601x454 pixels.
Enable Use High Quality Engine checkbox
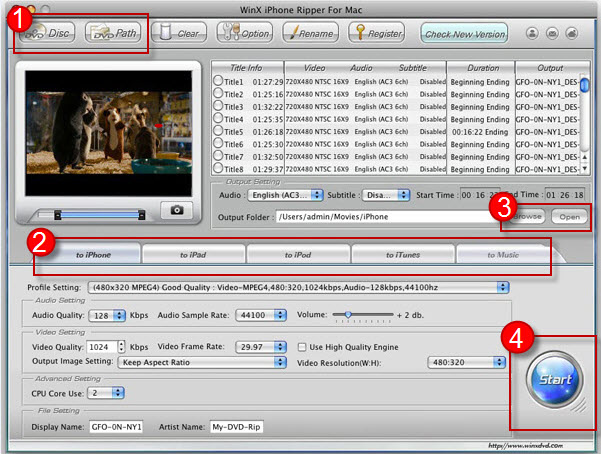(x=302, y=347)
